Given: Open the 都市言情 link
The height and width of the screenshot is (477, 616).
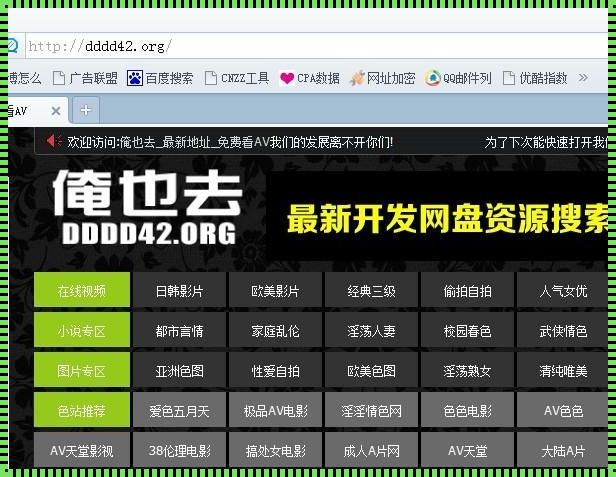Looking at the screenshot, I should pos(180,330).
